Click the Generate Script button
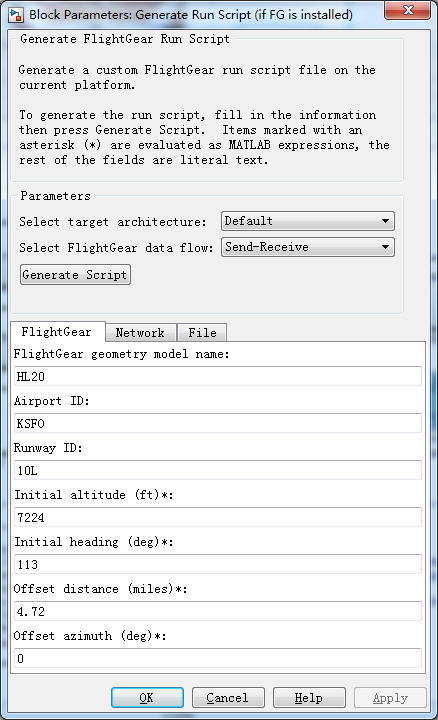 (75, 275)
